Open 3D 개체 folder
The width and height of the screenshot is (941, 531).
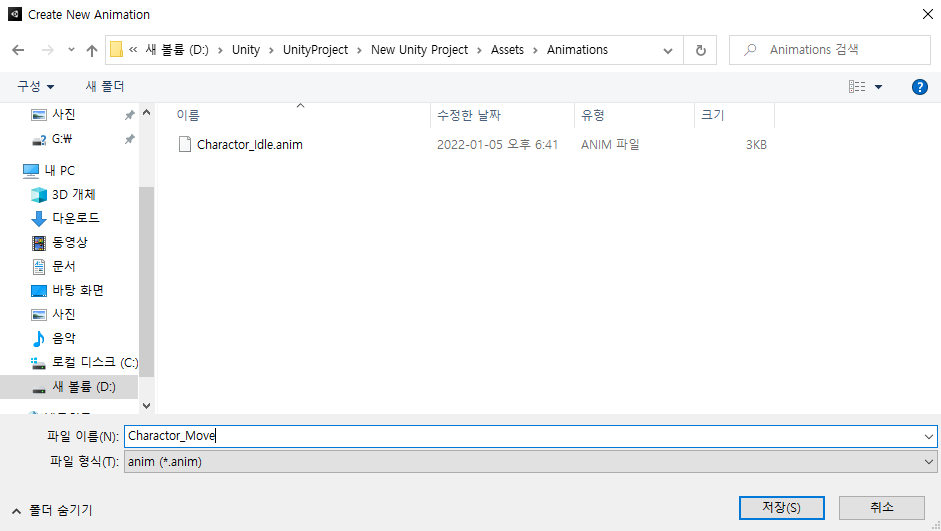(x=73, y=194)
